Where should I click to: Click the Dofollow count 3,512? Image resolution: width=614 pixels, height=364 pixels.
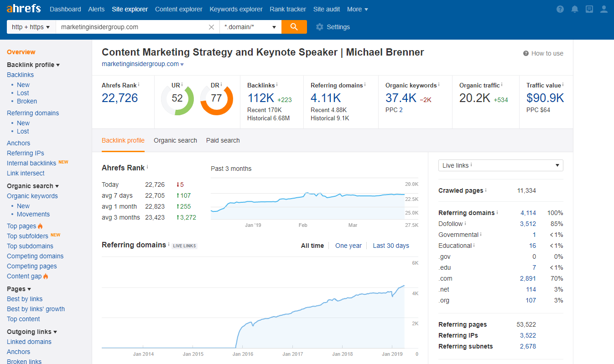coord(528,224)
